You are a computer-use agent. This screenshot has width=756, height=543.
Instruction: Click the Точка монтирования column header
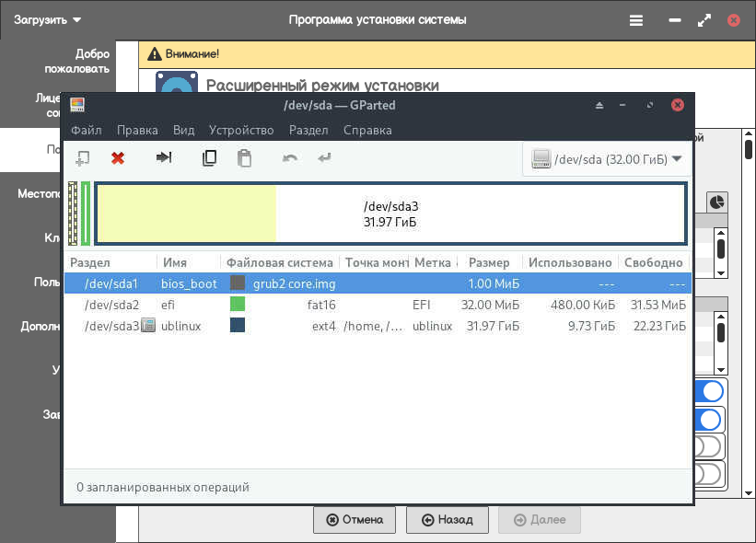375,262
